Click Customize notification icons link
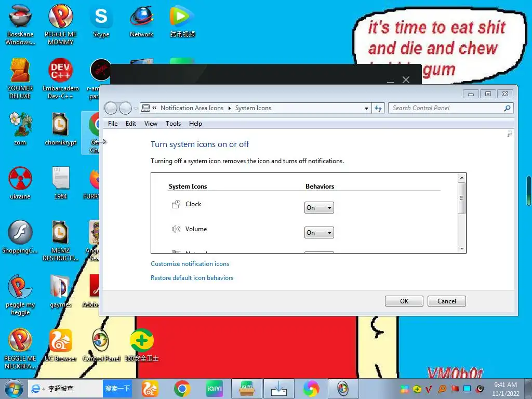Screen dimensions: 532x399 click(x=190, y=263)
